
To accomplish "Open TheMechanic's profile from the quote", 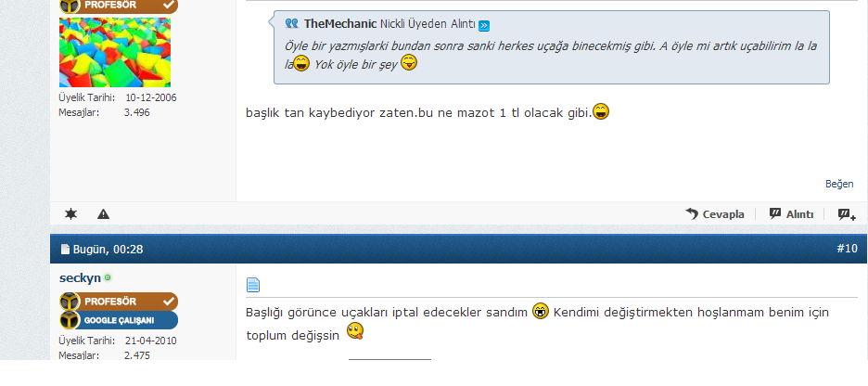I will (x=340, y=24).
